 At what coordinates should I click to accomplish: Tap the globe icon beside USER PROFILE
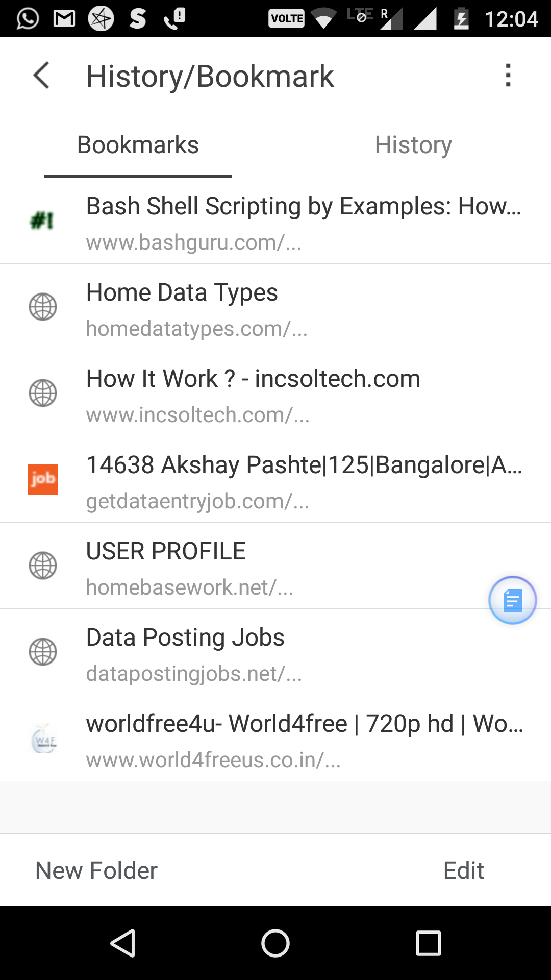coord(43,566)
